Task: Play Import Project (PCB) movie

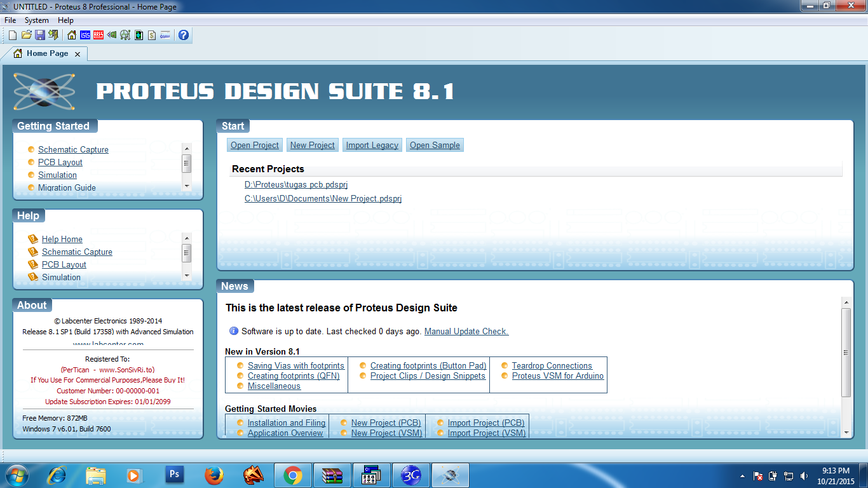Action: point(486,423)
